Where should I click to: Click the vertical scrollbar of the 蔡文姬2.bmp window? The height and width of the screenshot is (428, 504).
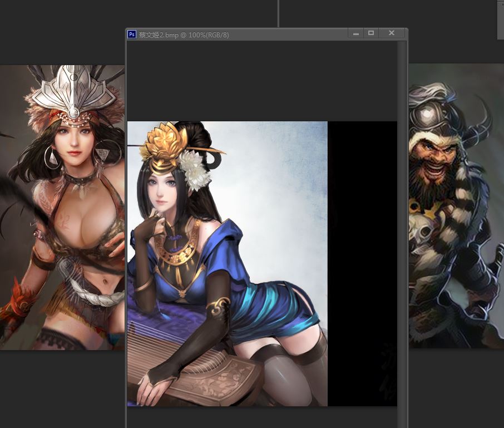(402, 234)
